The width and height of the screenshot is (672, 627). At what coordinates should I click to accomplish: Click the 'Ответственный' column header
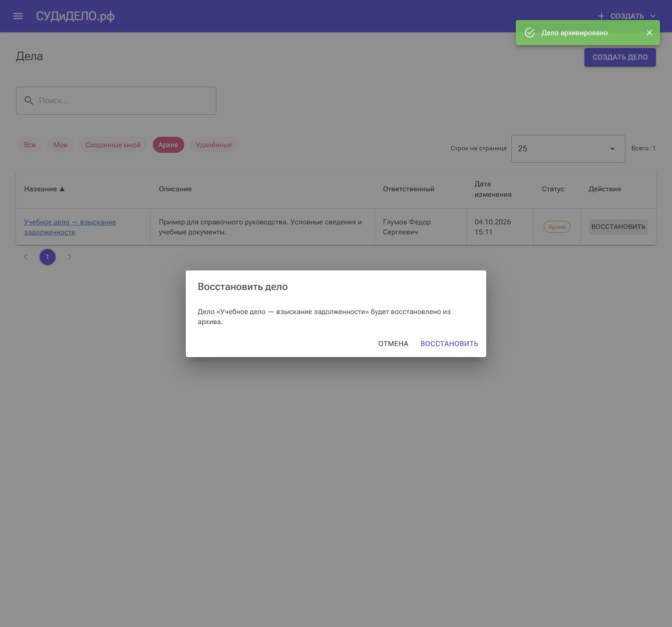[409, 189]
